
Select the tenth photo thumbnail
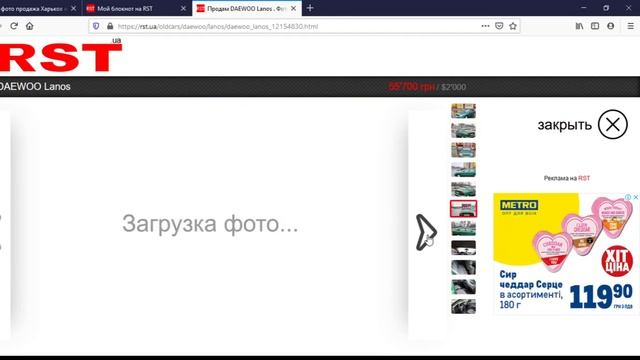pos(463,287)
